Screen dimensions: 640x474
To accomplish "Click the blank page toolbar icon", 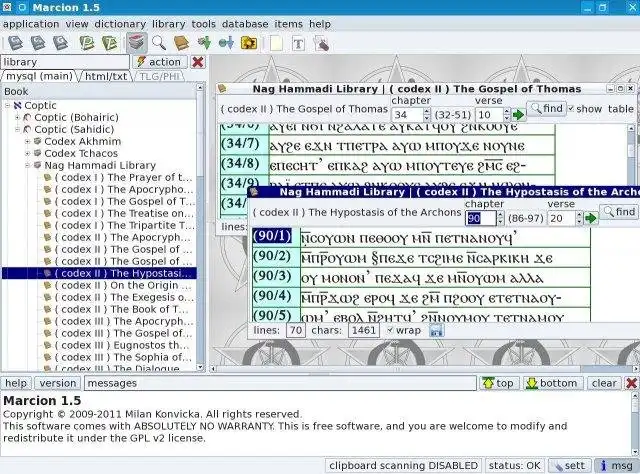I will tap(276, 43).
